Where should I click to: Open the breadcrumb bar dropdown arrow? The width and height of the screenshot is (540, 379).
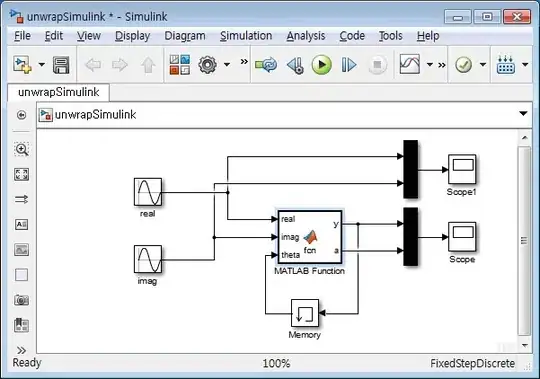(x=523, y=114)
